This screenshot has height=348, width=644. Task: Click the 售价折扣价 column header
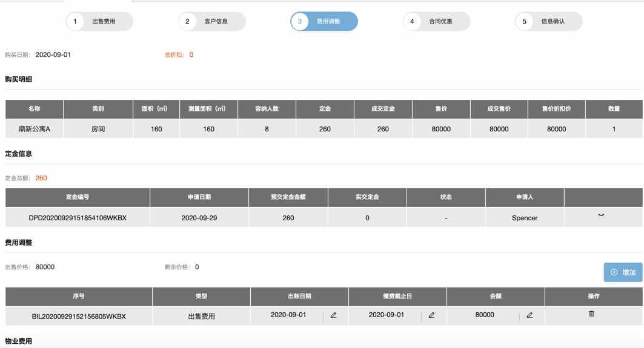point(557,109)
